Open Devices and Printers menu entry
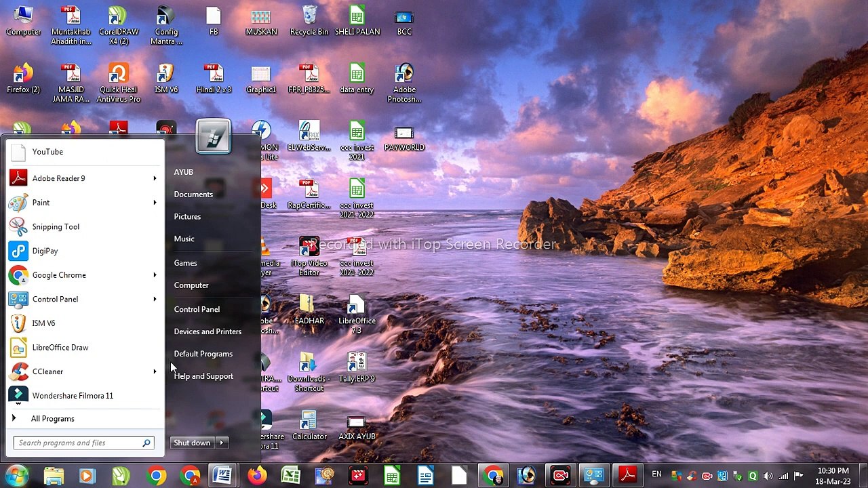868x488 pixels. pyautogui.click(x=208, y=331)
